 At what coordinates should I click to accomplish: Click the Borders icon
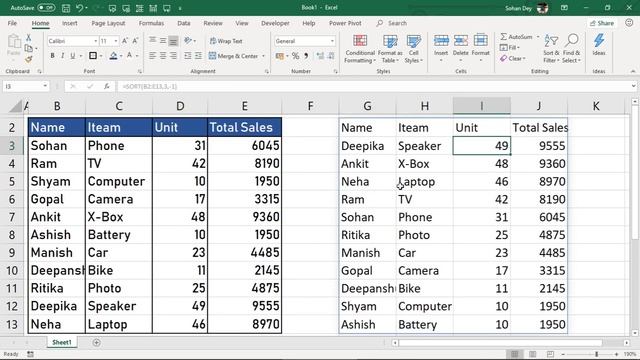pyautogui.click(x=93, y=56)
